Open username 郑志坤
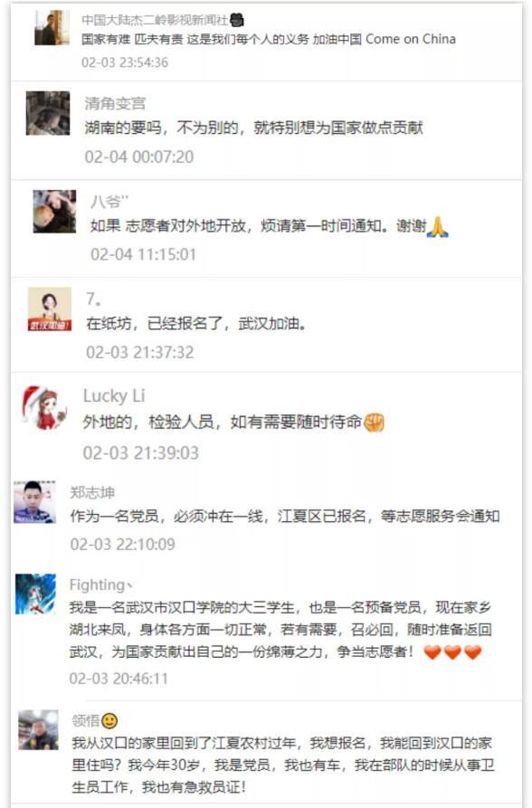532x808 pixels. (x=92, y=492)
